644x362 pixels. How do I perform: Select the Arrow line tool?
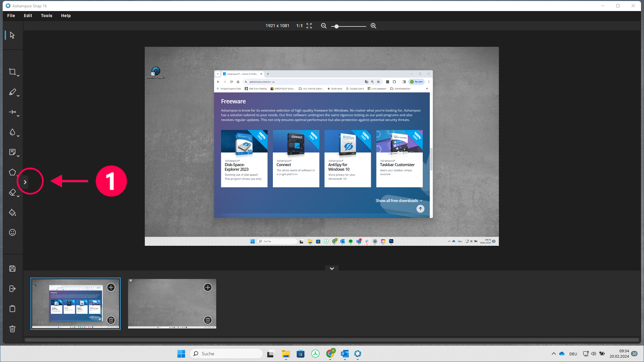tap(12, 112)
